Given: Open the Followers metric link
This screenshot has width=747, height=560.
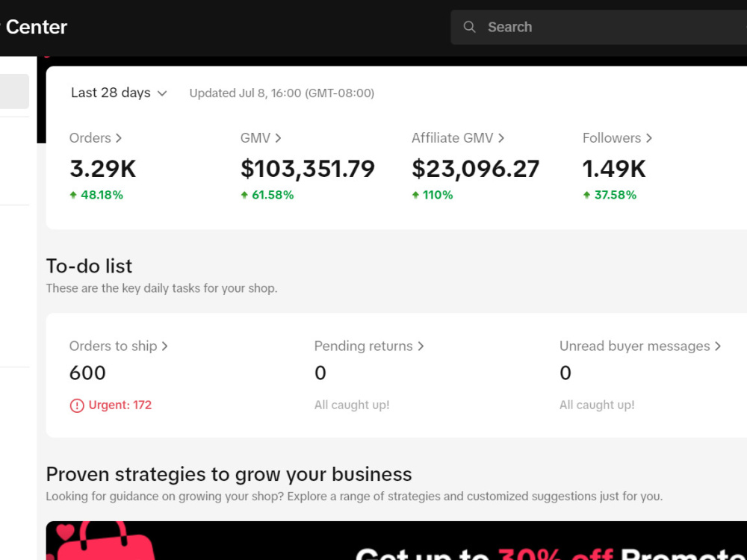Looking at the screenshot, I should coord(618,138).
